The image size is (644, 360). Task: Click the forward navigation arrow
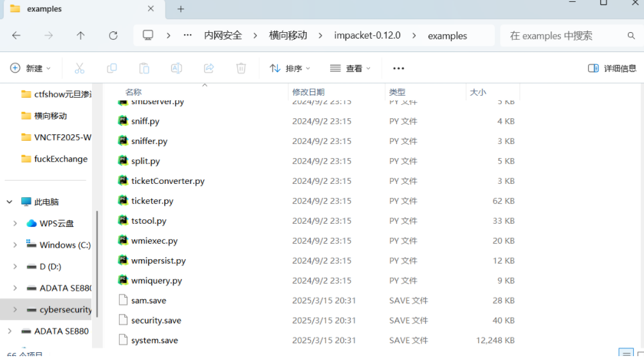pos(48,36)
